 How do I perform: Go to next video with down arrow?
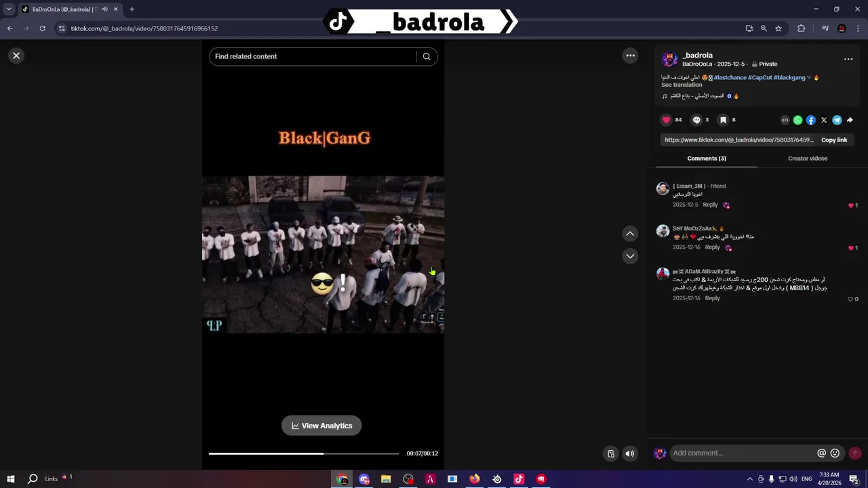click(x=630, y=256)
